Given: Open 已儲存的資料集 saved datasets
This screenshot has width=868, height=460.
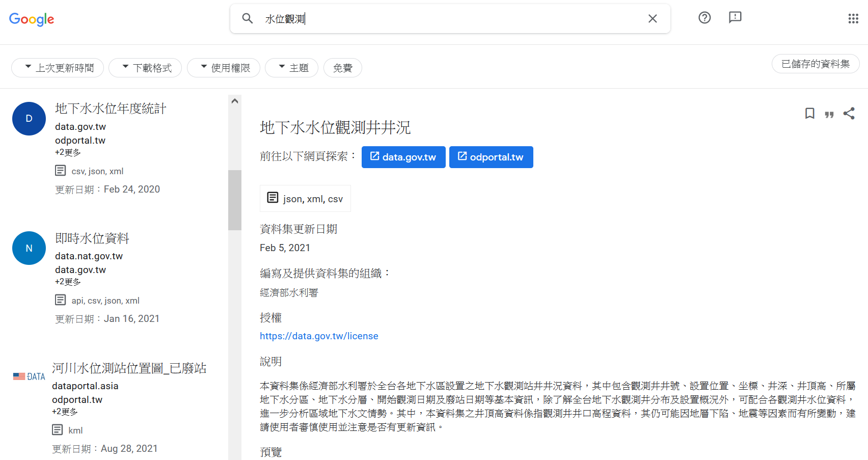Looking at the screenshot, I should click(816, 64).
